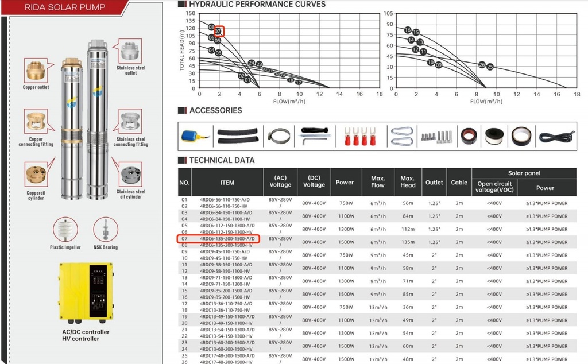This screenshot has width=588, height=364.
Task: Select the TOTAL HEAD(m) axis label
Action: click(182, 51)
